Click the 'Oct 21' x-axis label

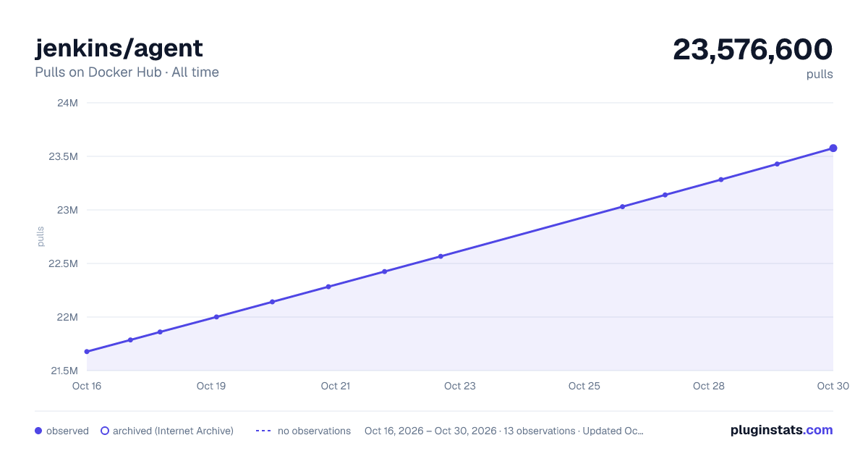tap(336, 386)
